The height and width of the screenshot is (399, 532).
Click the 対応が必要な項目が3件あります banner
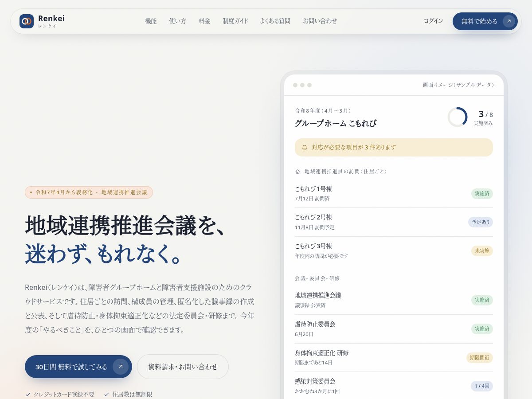pyautogui.click(x=394, y=147)
